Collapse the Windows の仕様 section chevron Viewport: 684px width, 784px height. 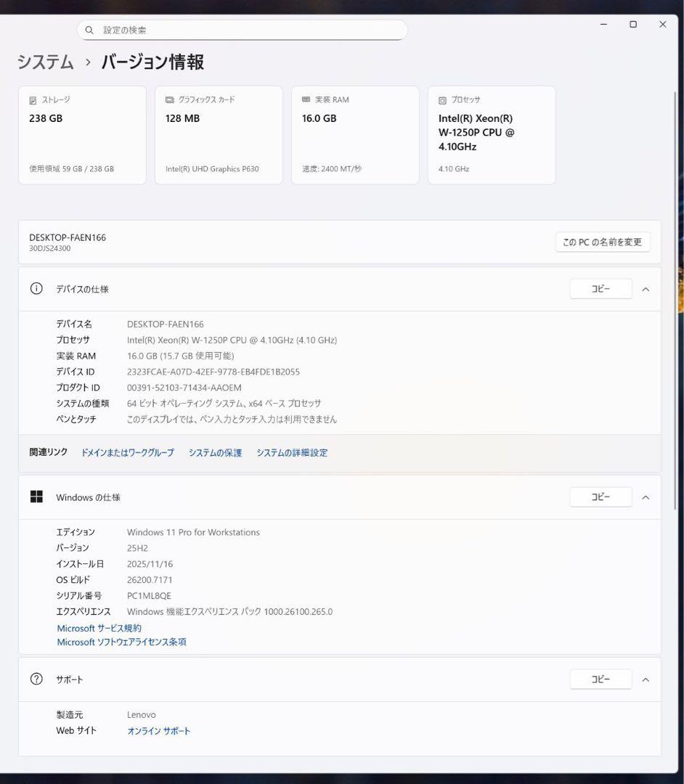pos(646,497)
